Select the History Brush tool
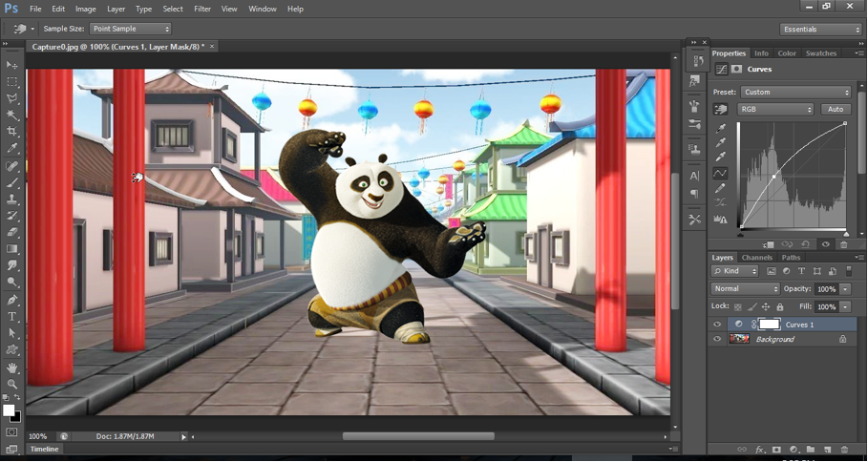 click(12, 216)
